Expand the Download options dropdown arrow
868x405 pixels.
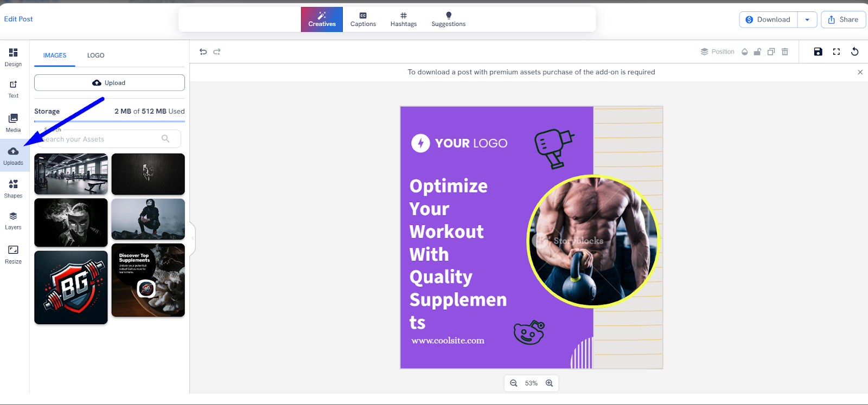(807, 20)
